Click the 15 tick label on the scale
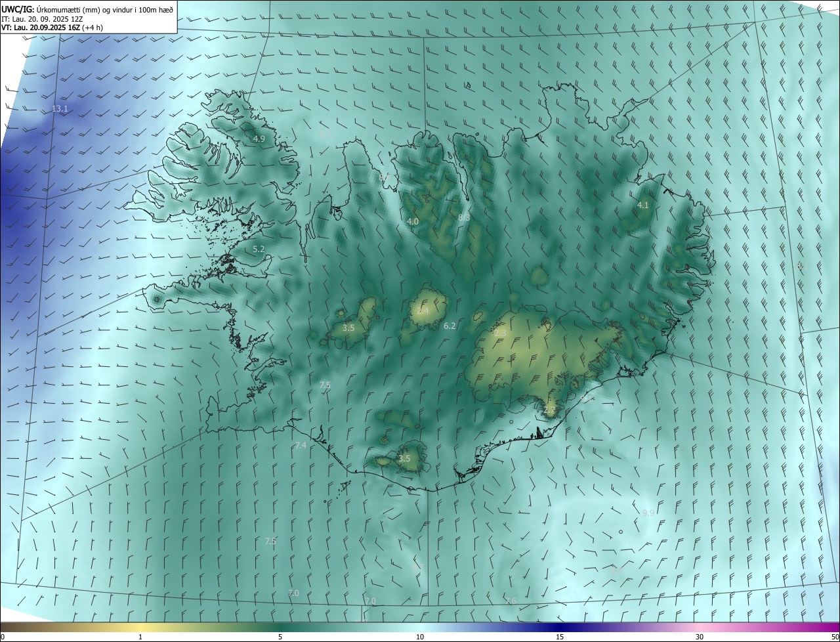840x642 pixels. 560,637
